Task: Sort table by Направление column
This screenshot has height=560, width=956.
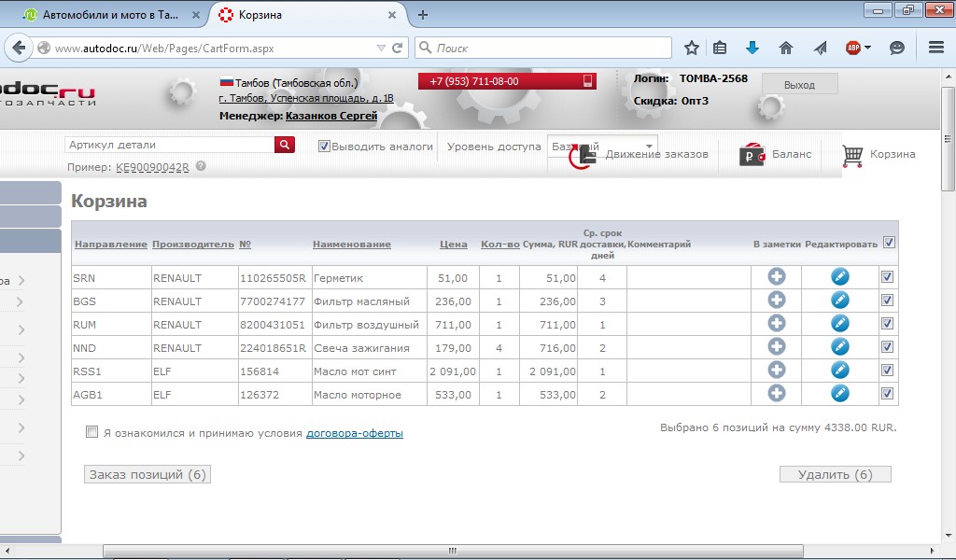Action: (x=111, y=245)
